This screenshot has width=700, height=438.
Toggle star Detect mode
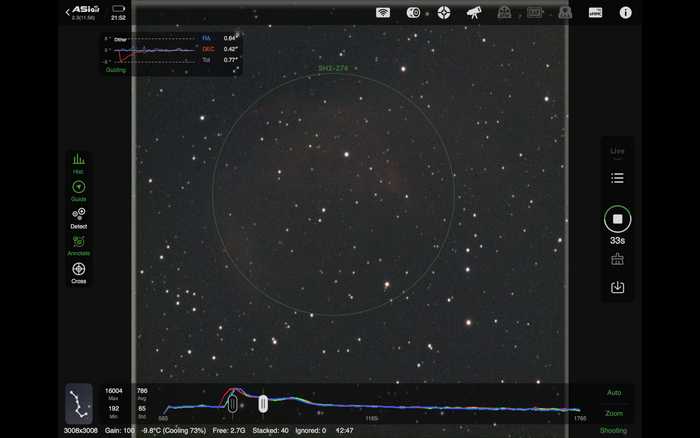78,218
